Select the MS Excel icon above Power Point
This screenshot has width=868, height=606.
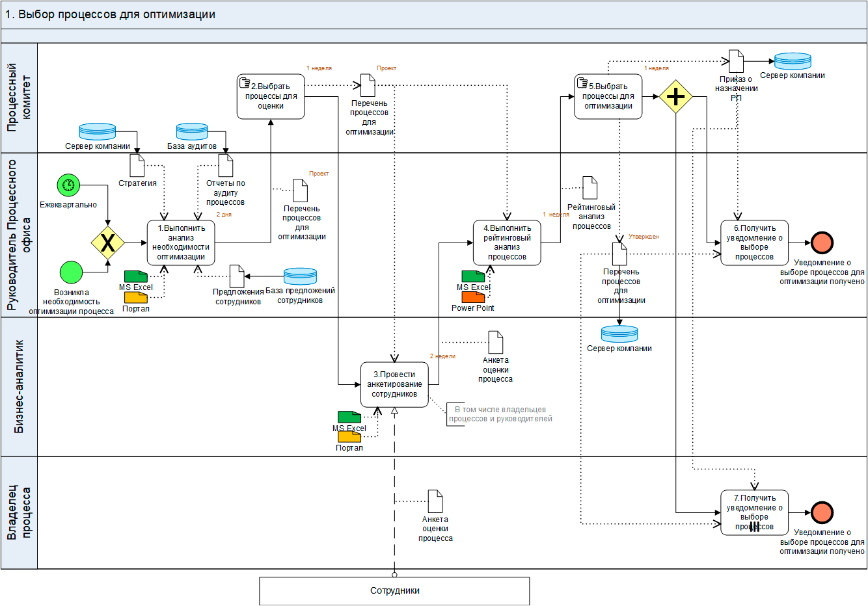coord(473,276)
